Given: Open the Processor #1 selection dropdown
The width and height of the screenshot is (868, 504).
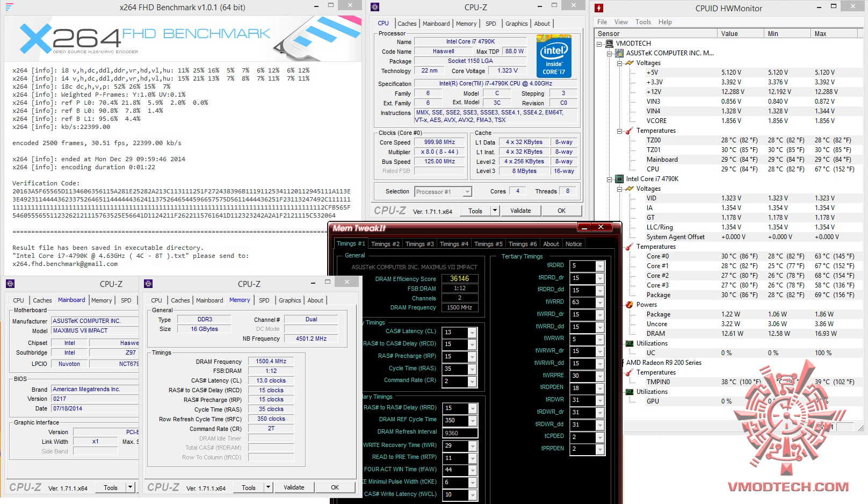Looking at the screenshot, I should pos(467,192).
